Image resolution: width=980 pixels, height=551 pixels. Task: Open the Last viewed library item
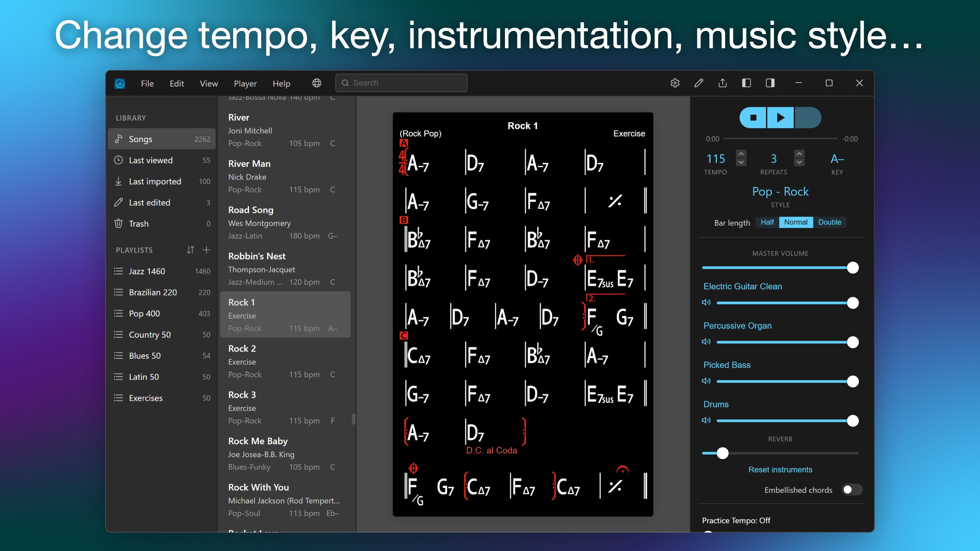click(x=162, y=160)
